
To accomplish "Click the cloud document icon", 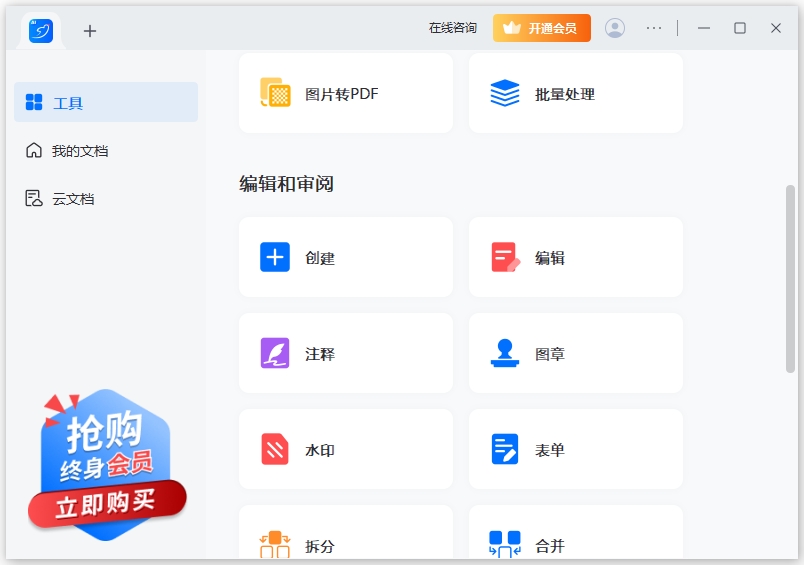I will (34, 198).
